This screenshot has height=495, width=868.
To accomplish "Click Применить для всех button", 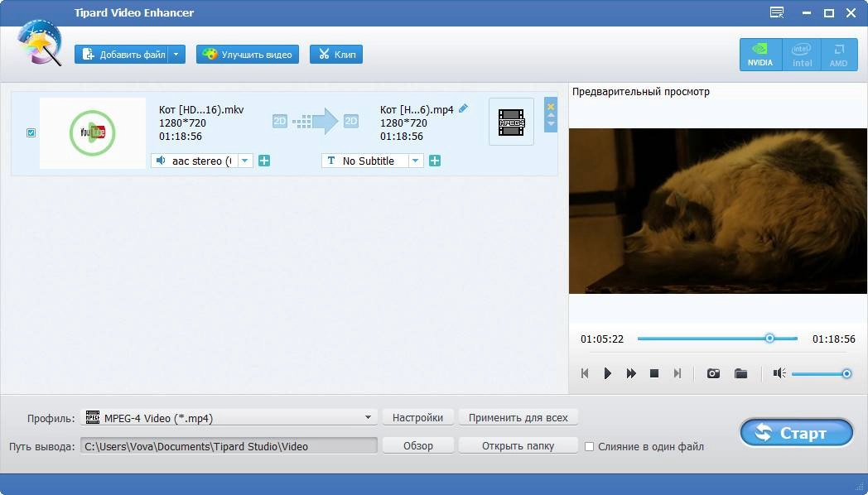I will (518, 417).
